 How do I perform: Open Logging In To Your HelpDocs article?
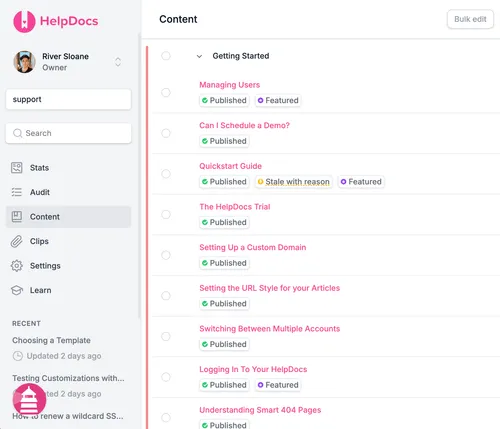(x=253, y=369)
